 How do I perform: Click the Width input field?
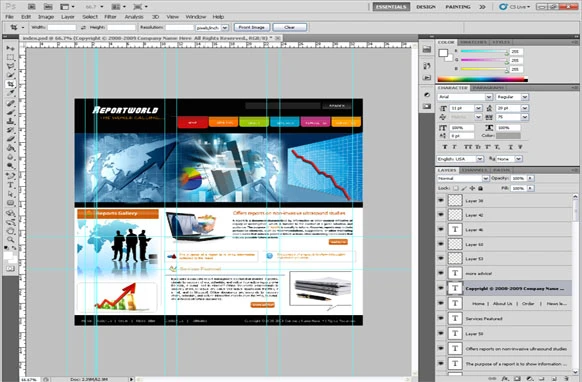pos(62,27)
